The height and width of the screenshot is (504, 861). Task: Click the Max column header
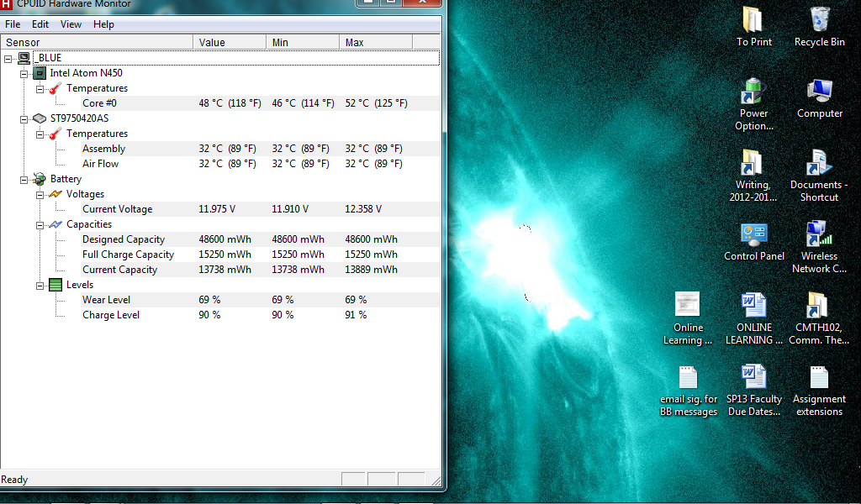[x=376, y=42]
